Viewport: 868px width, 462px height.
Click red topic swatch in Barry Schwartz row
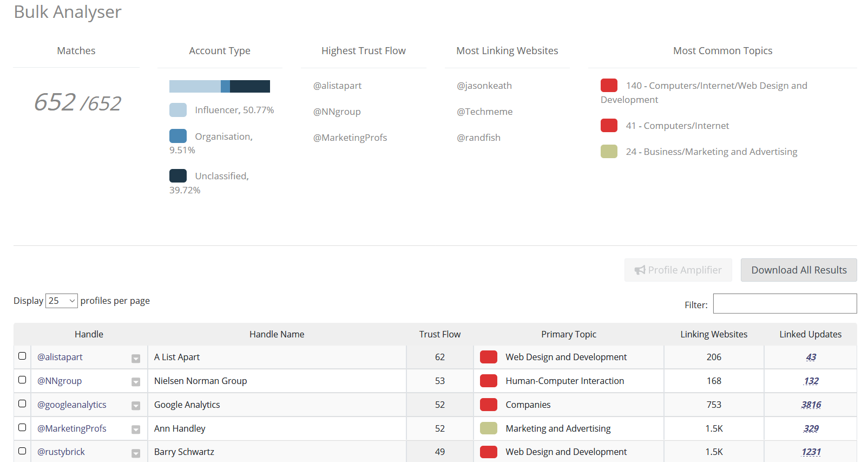pyautogui.click(x=489, y=452)
